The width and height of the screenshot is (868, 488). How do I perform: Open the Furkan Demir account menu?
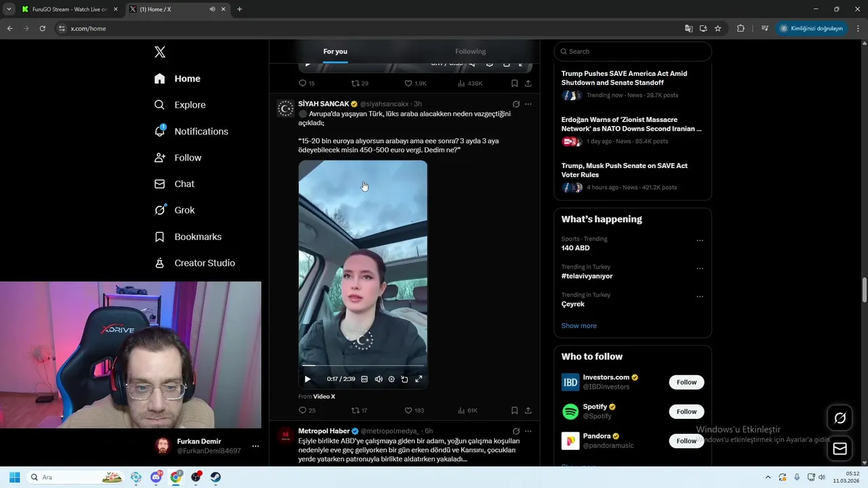point(208,446)
